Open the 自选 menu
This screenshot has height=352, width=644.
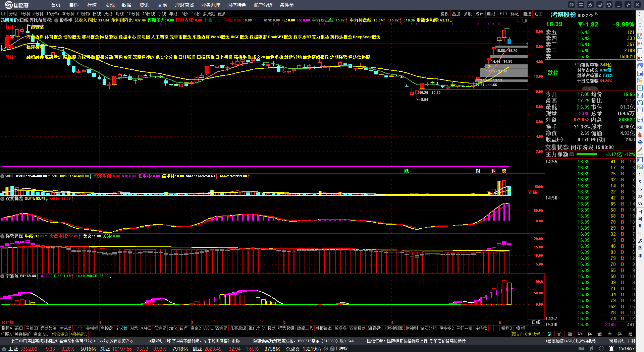click(x=74, y=5)
